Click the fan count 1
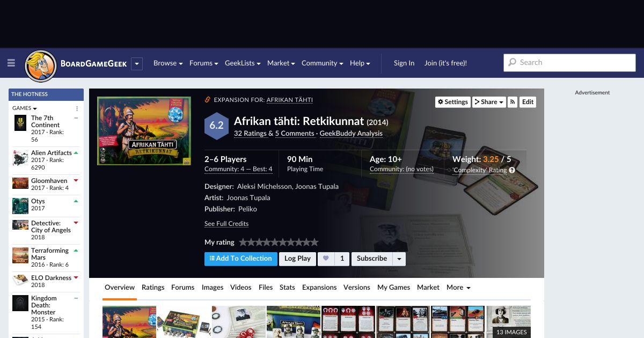The image size is (644, 338). (x=342, y=259)
